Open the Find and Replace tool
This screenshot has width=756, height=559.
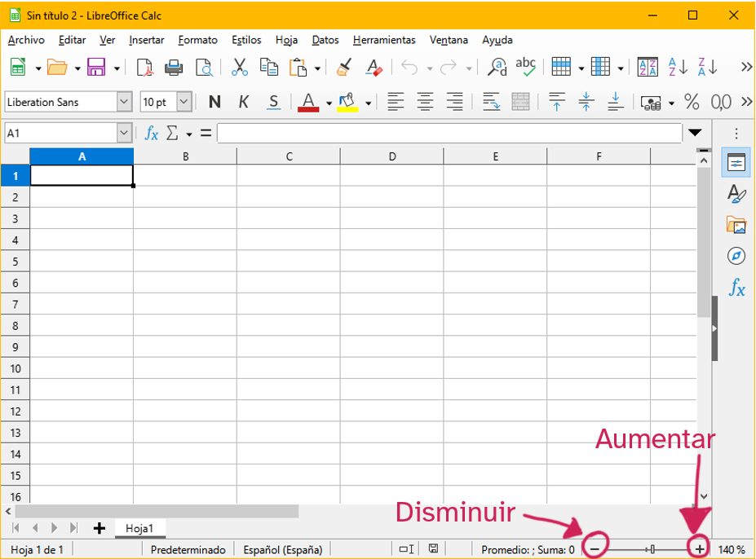click(x=497, y=68)
